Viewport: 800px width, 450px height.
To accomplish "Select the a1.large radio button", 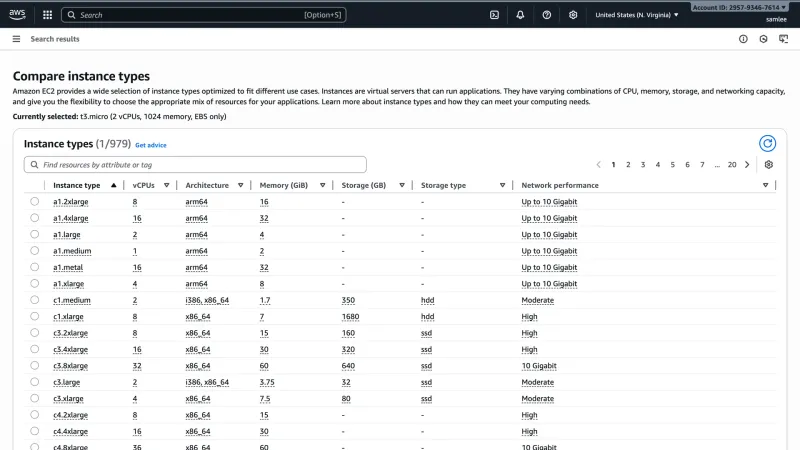I will pyautogui.click(x=34, y=234).
